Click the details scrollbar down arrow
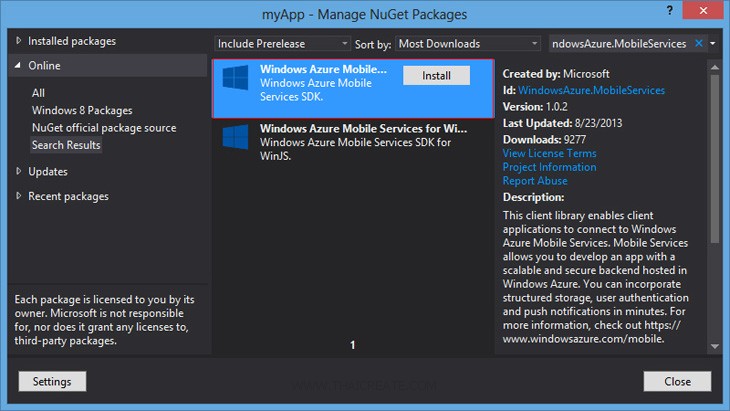Image resolution: width=730 pixels, height=411 pixels. [x=715, y=346]
